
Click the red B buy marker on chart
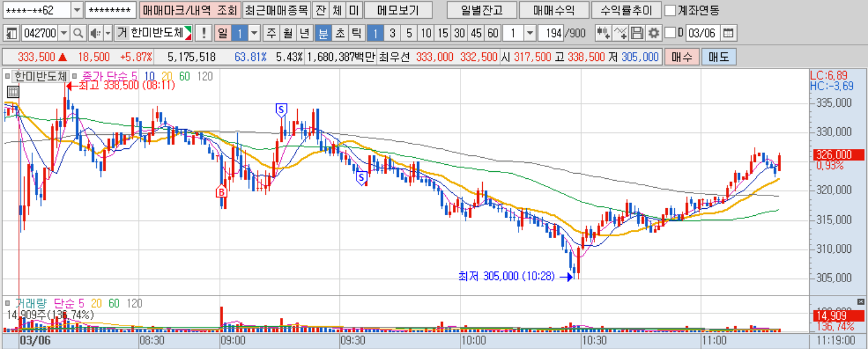click(x=221, y=192)
